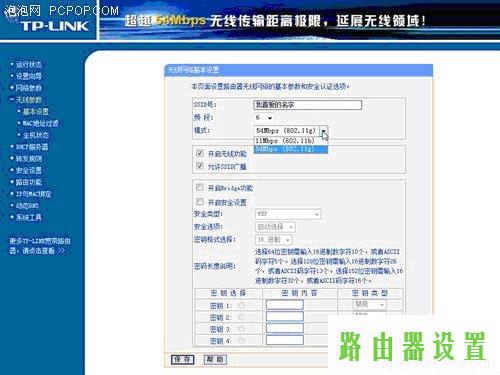Expand DHCP服务器 in the sidebar

point(32,147)
